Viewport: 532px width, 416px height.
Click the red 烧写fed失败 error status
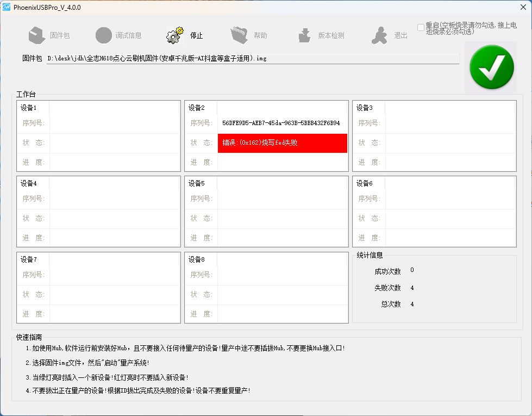pyautogui.click(x=282, y=143)
